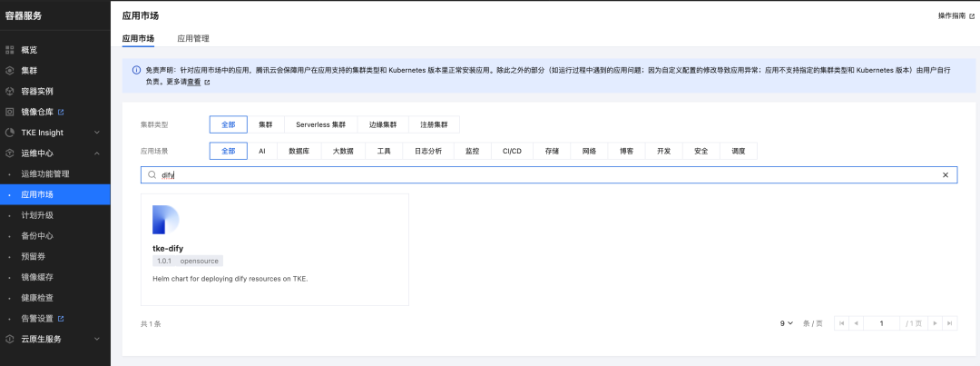Click the 集群 cluster icon in sidebar
This screenshot has height=366, width=980.
coord(9,71)
